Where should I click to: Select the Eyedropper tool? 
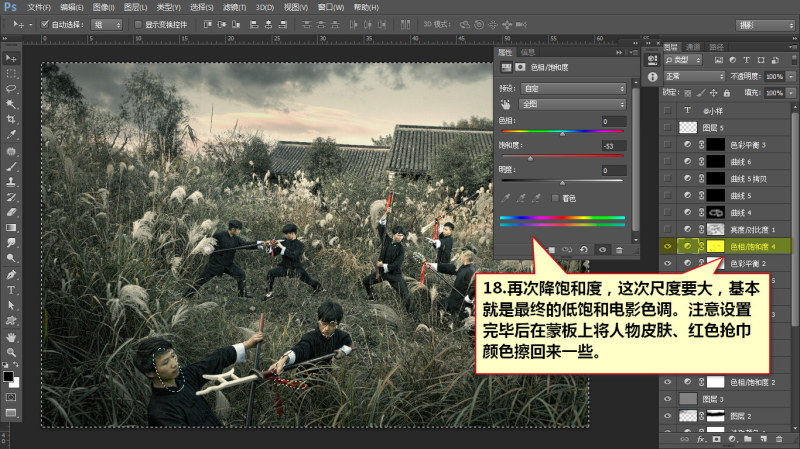11,135
